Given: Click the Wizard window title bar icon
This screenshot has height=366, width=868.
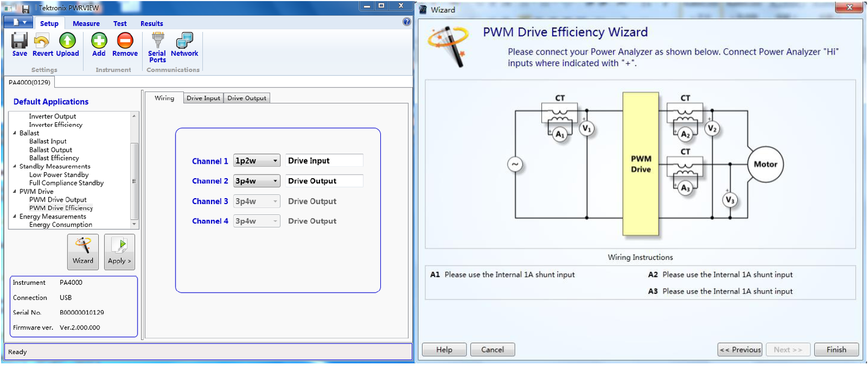Looking at the screenshot, I should (423, 10).
